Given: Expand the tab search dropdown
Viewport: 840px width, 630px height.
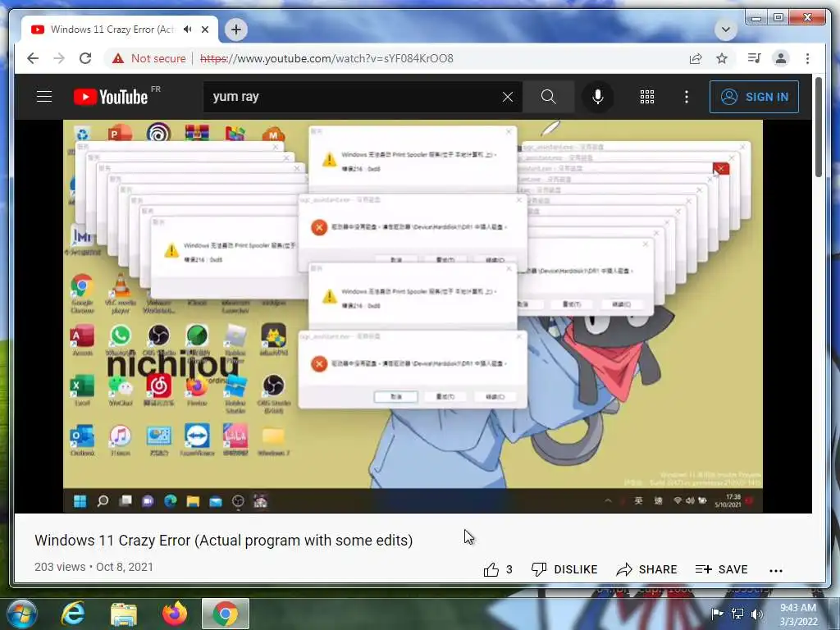Looking at the screenshot, I should 726,30.
